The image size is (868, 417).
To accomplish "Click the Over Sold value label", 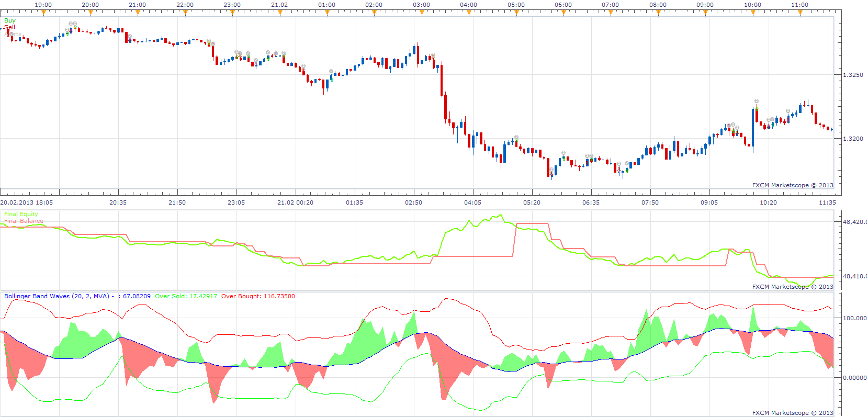I will [186, 296].
